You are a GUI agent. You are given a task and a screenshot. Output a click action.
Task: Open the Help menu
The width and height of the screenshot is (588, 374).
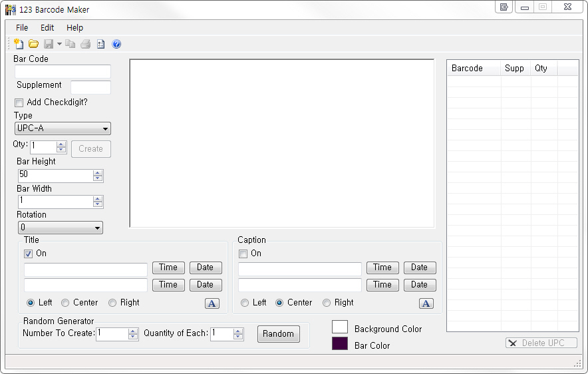click(x=74, y=27)
